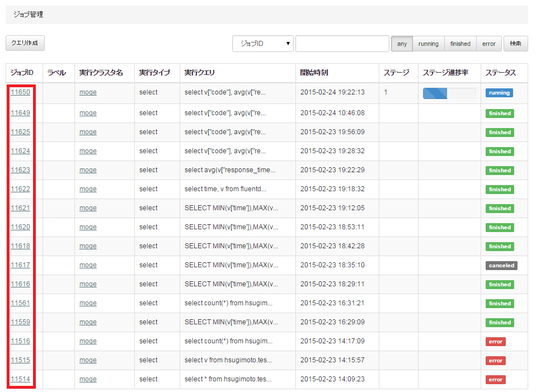This screenshot has width=536, height=392.
Task: Open job 11622 link
Action: coord(20,189)
